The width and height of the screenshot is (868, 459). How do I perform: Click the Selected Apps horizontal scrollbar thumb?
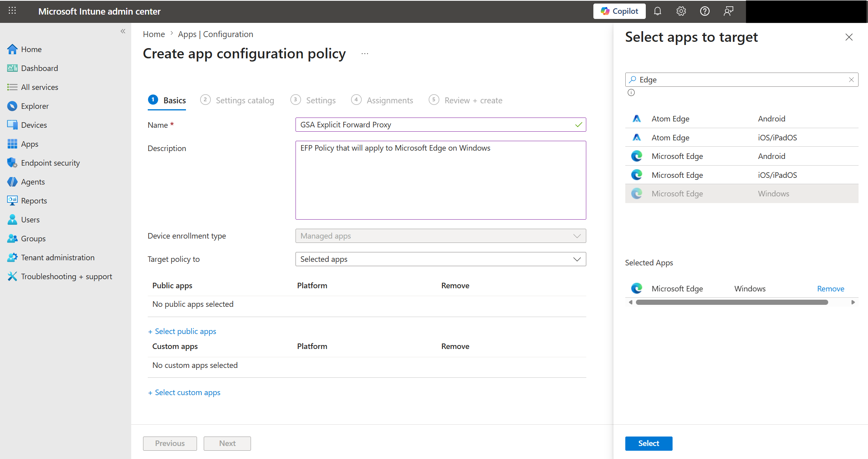[x=732, y=302]
